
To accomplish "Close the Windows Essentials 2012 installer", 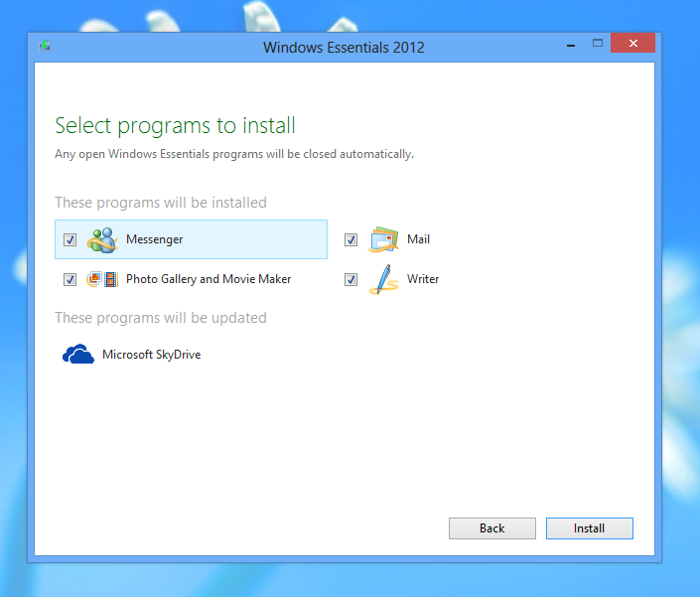I will coord(633,43).
